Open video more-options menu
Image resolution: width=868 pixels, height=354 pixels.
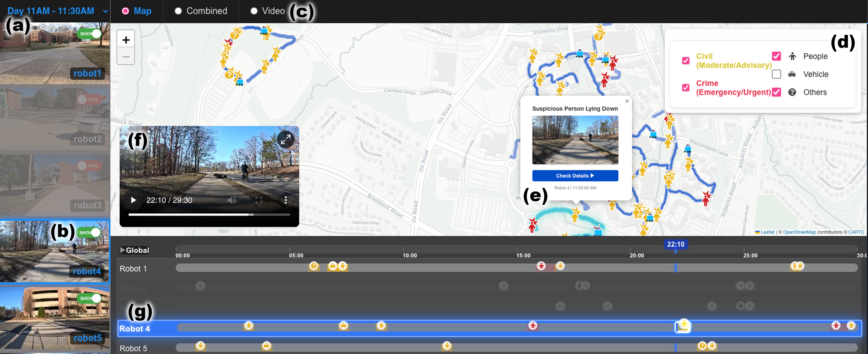(x=285, y=200)
